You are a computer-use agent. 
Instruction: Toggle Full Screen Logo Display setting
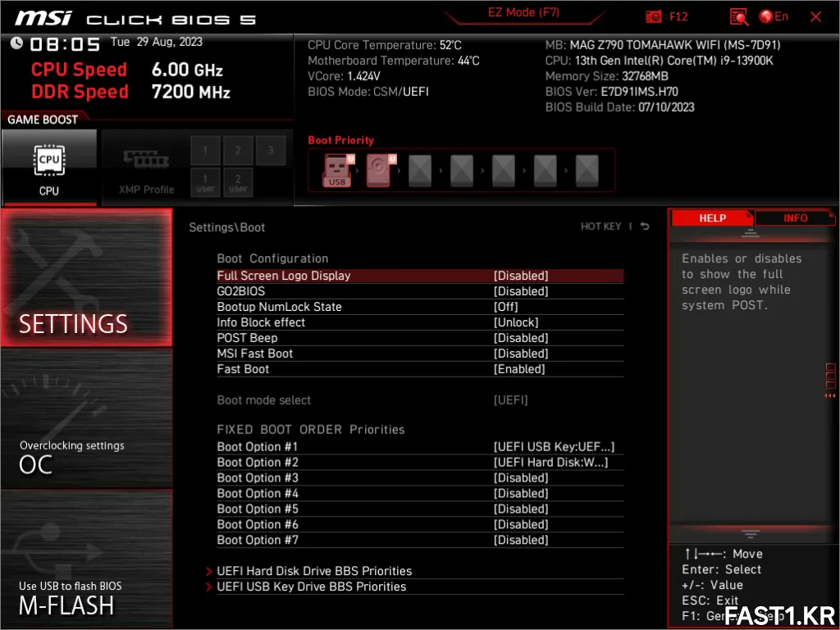[420, 276]
